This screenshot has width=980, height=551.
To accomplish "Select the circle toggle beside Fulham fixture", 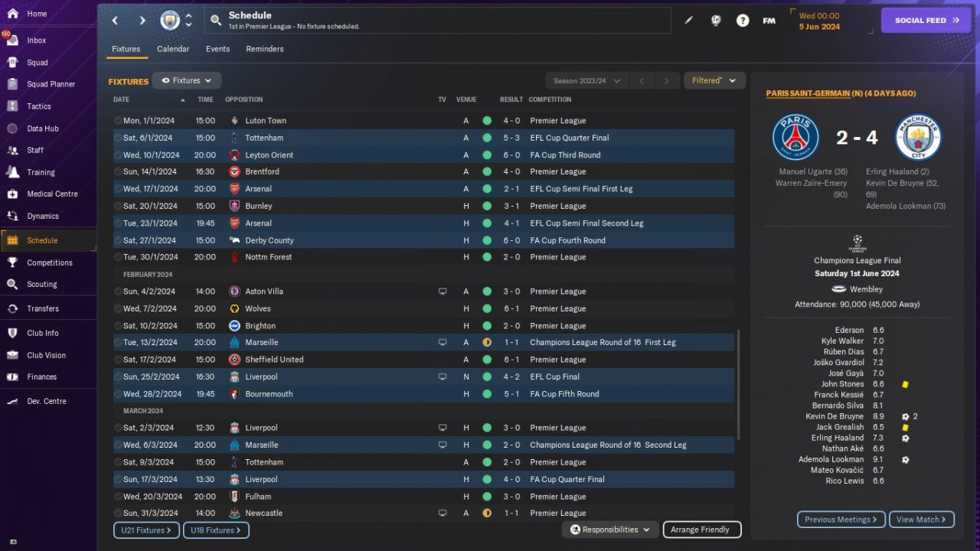I will [118, 497].
